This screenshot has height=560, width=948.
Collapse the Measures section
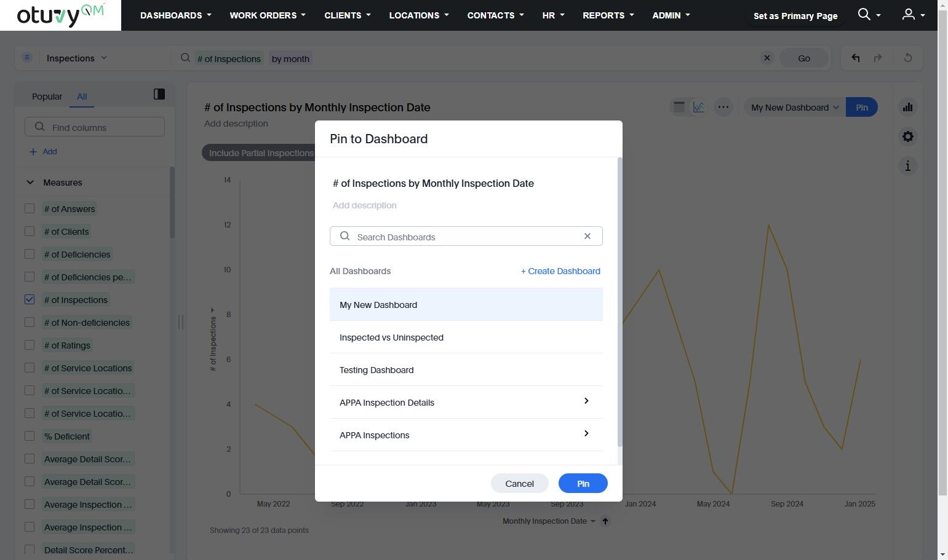[30, 183]
